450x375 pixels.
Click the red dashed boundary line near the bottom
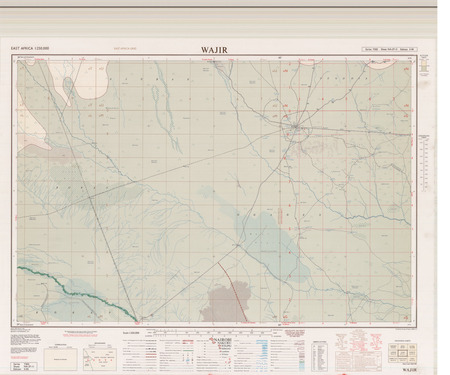click(233, 292)
